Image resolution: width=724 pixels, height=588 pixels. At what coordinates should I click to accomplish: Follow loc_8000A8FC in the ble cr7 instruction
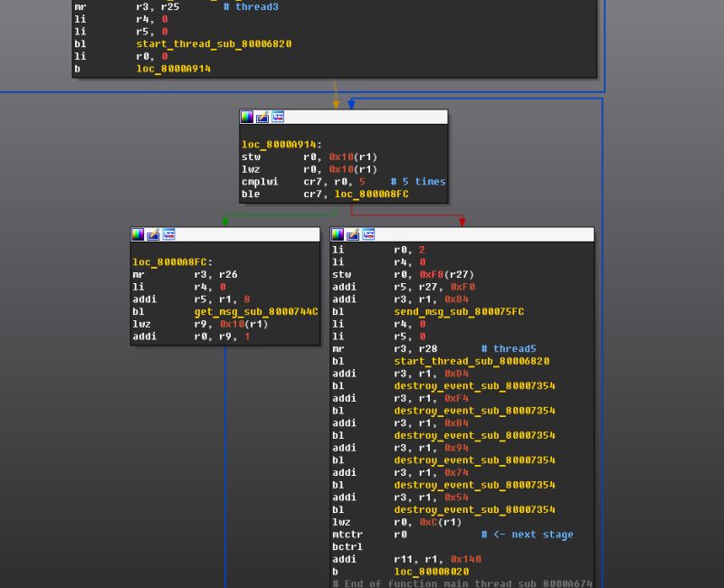(x=372, y=194)
